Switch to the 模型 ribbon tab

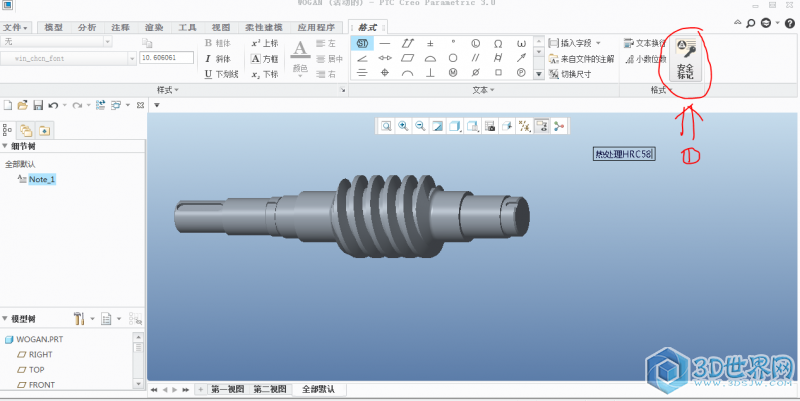(x=53, y=27)
